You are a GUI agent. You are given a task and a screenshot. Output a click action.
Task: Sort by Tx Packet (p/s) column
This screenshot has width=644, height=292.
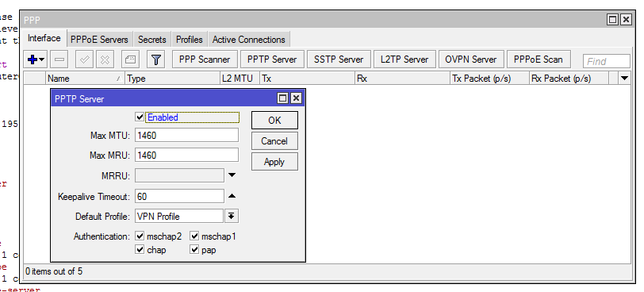(489, 78)
